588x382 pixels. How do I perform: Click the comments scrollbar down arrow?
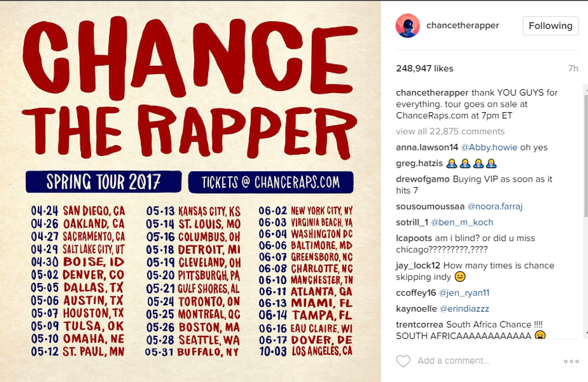coord(584,333)
